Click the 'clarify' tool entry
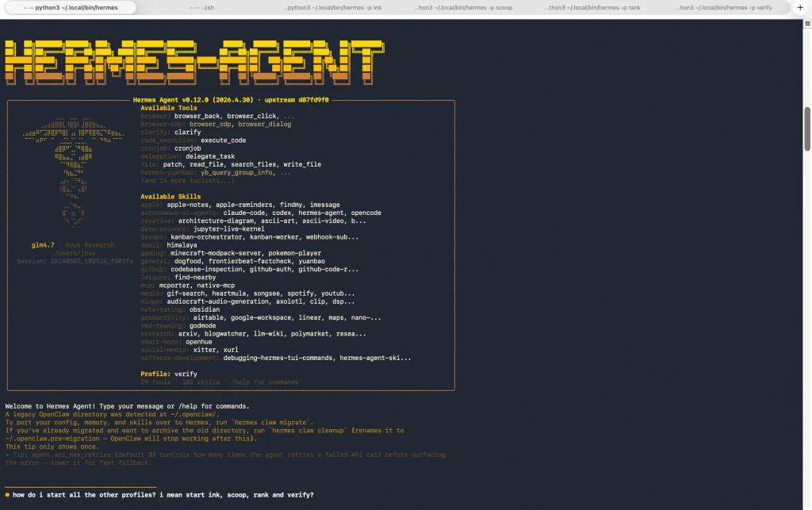 [x=187, y=132]
